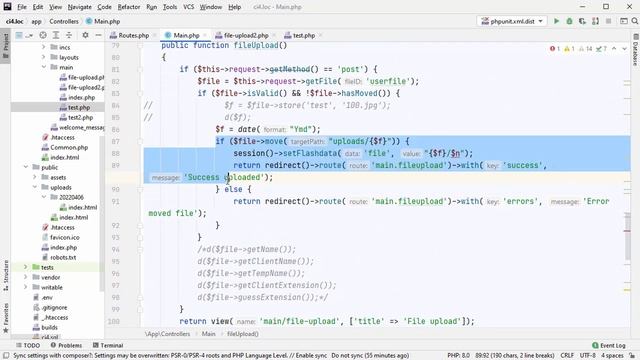Open the Problems tool window
640x360 pixels.
coord(66,345)
